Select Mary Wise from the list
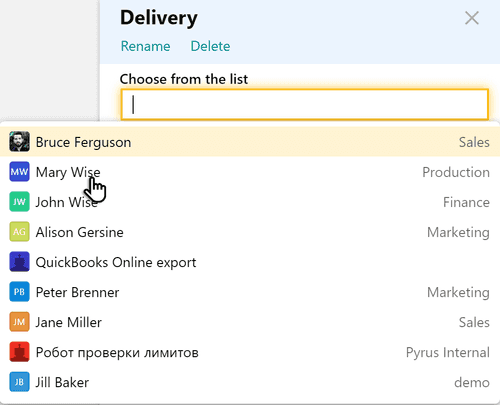The width and height of the screenshot is (500, 405). click(x=250, y=172)
